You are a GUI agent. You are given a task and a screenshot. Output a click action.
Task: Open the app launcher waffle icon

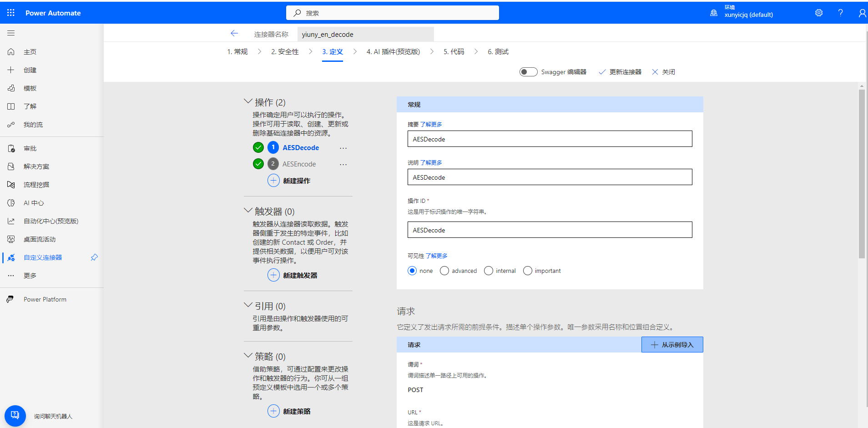pyautogui.click(x=11, y=13)
